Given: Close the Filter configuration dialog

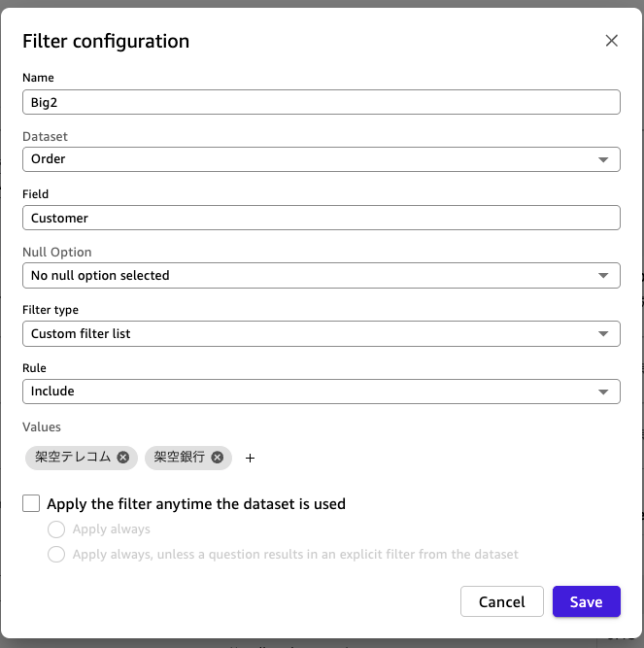Looking at the screenshot, I should 611,41.
